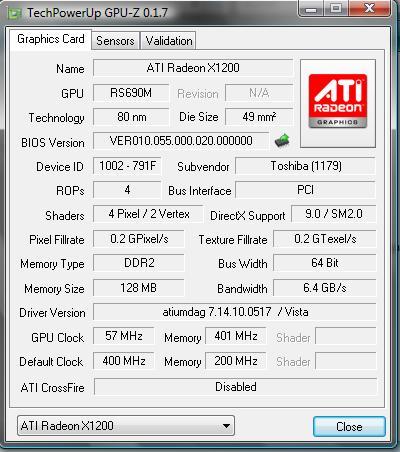Select the Graphics Card tab
The height and width of the screenshot is (452, 400).
tap(50, 39)
